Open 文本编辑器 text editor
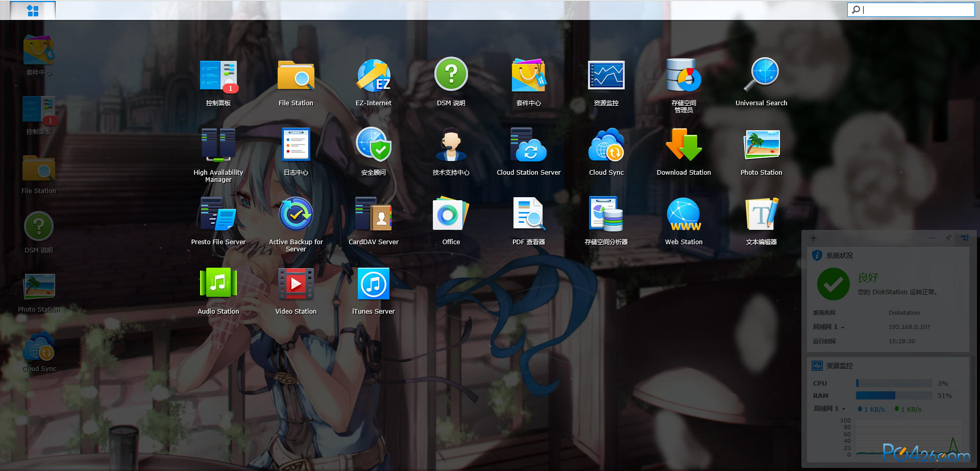This screenshot has width=980, height=471. [762, 215]
